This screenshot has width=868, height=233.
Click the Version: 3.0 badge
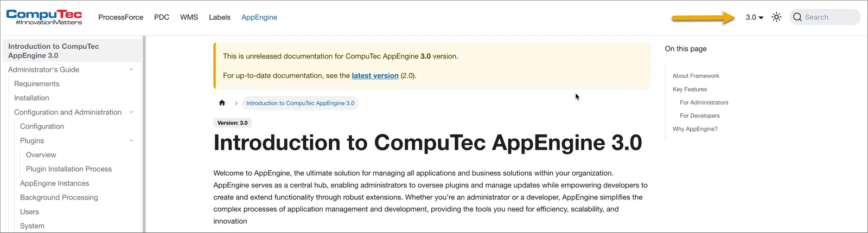[233, 123]
